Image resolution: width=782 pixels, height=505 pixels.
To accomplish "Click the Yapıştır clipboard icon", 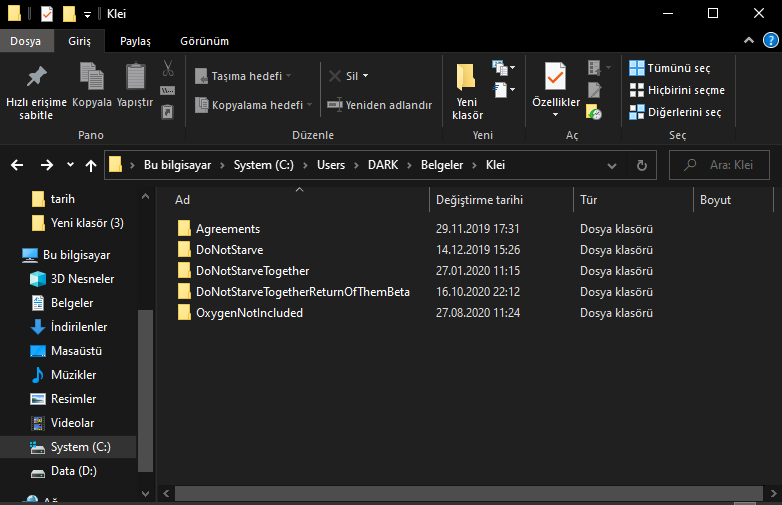I will pyautogui.click(x=135, y=77).
